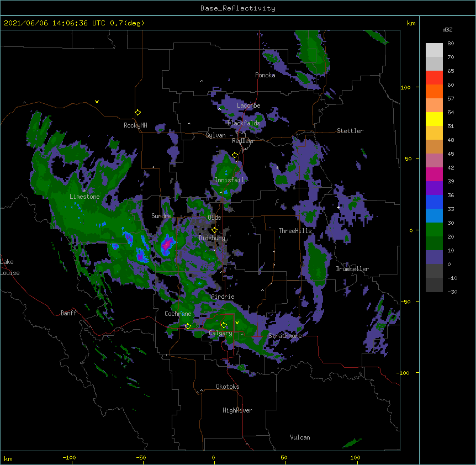The height and width of the screenshot is (465, 476).
Task: Select the Limestone label
Action: pos(84,197)
